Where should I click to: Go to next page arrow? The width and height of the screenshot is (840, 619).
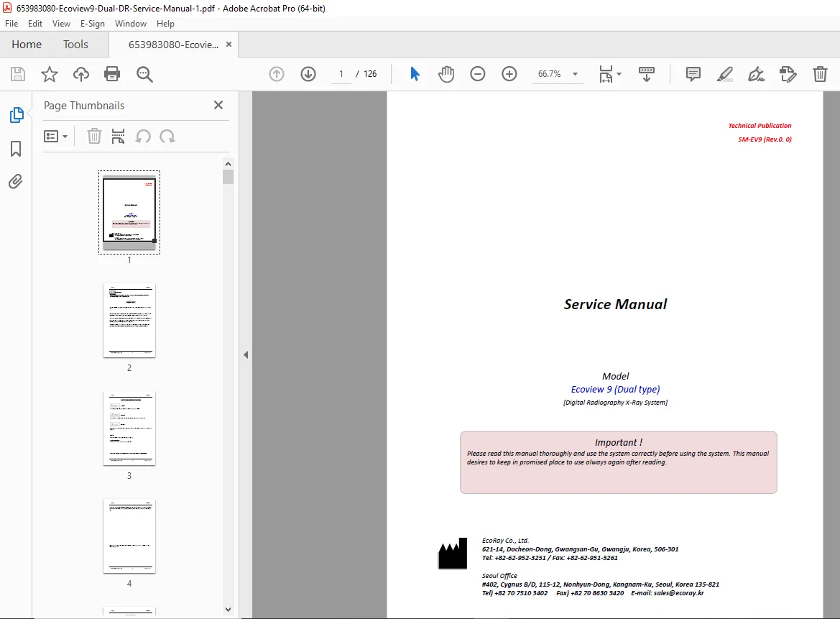[308, 74]
